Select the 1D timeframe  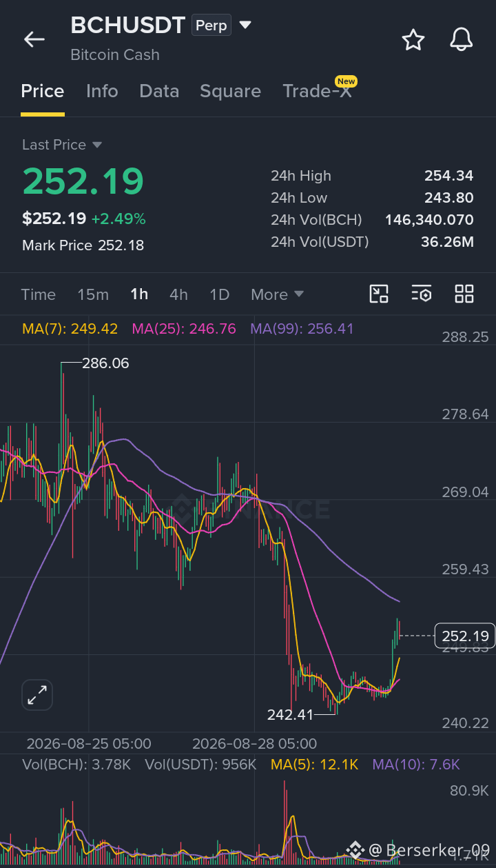point(219,294)
